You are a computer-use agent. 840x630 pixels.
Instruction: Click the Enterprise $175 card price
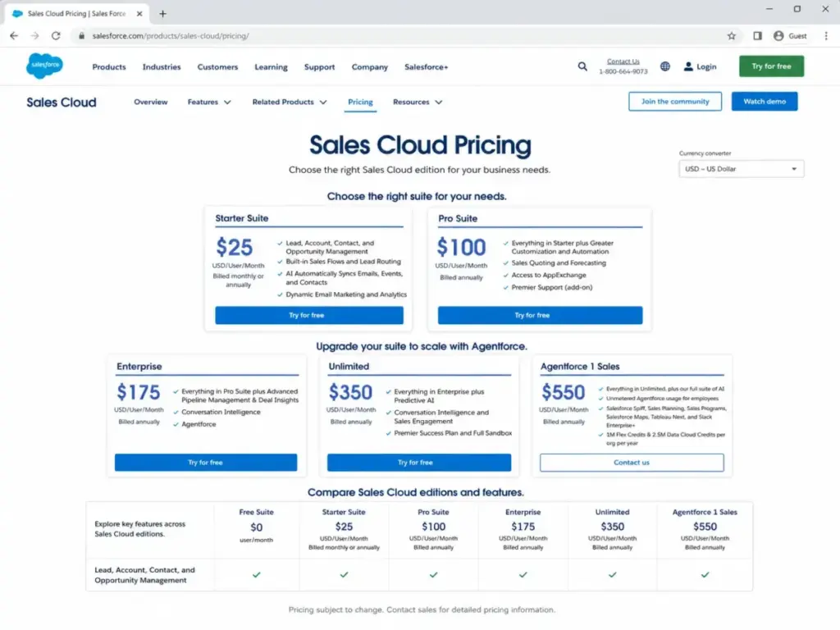tap(138, 392)
